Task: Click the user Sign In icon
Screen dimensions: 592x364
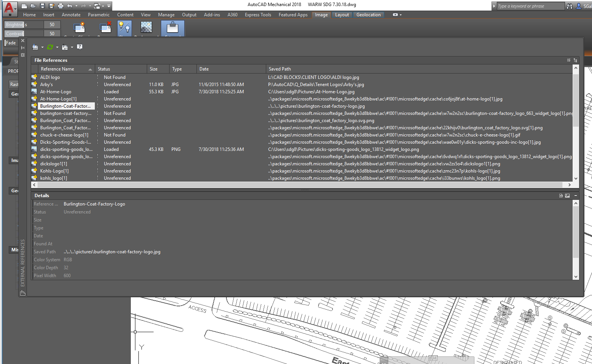Action: 579,6
